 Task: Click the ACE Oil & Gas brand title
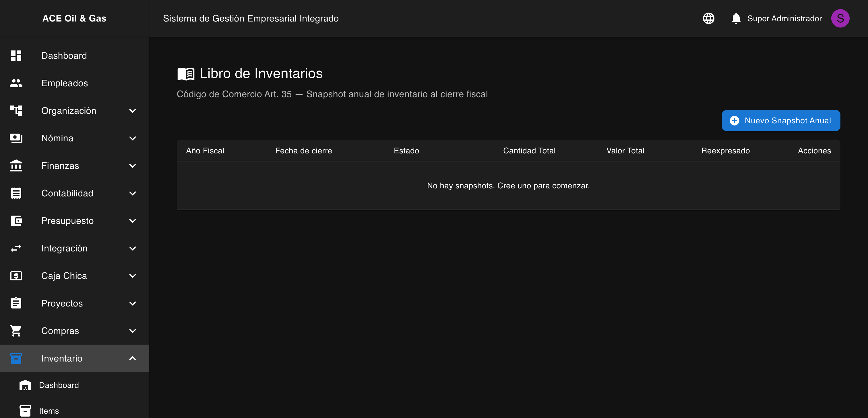click(74, 19)
